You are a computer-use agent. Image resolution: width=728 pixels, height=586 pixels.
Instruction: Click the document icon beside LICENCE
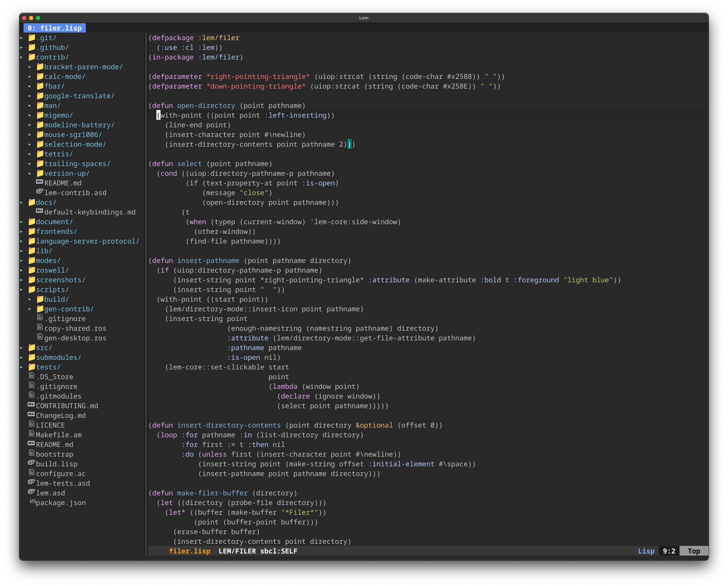click(x=31, y=424)
